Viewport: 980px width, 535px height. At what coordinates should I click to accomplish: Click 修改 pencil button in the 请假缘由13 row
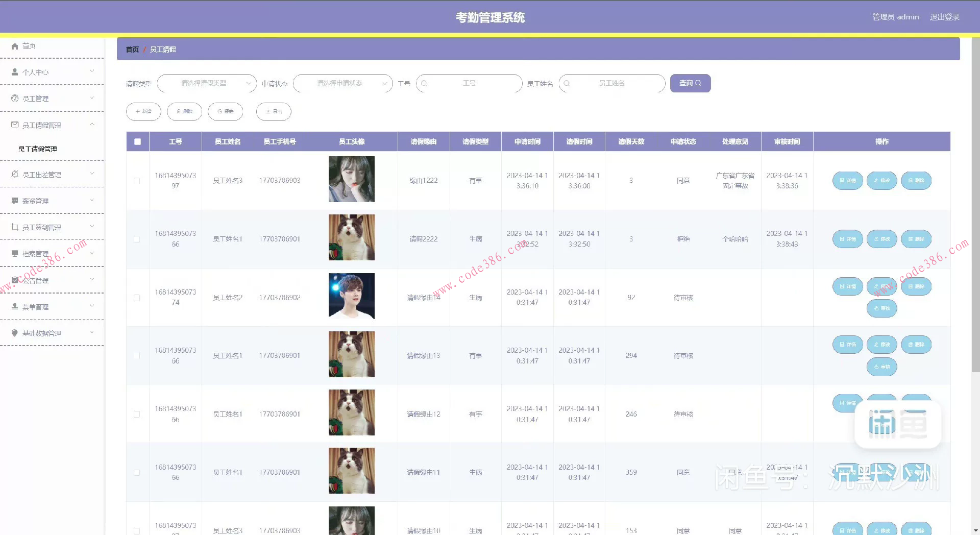[881, 345]
